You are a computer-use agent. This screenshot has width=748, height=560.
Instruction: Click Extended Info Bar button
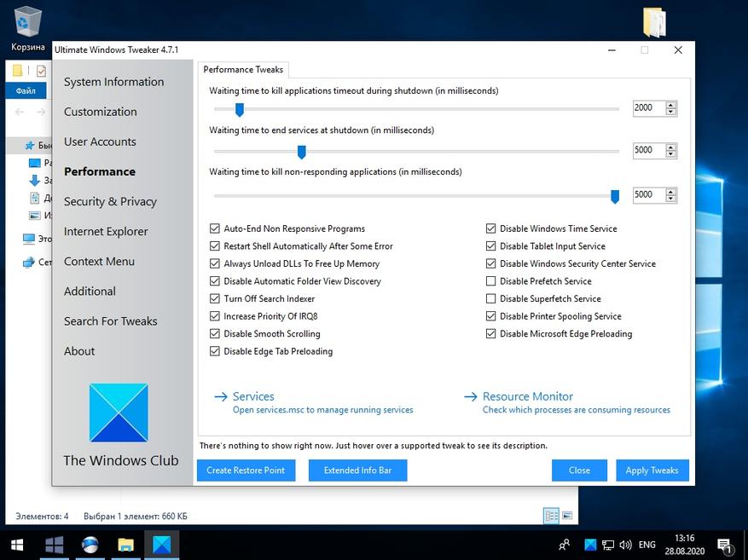[x=357, y=471]
